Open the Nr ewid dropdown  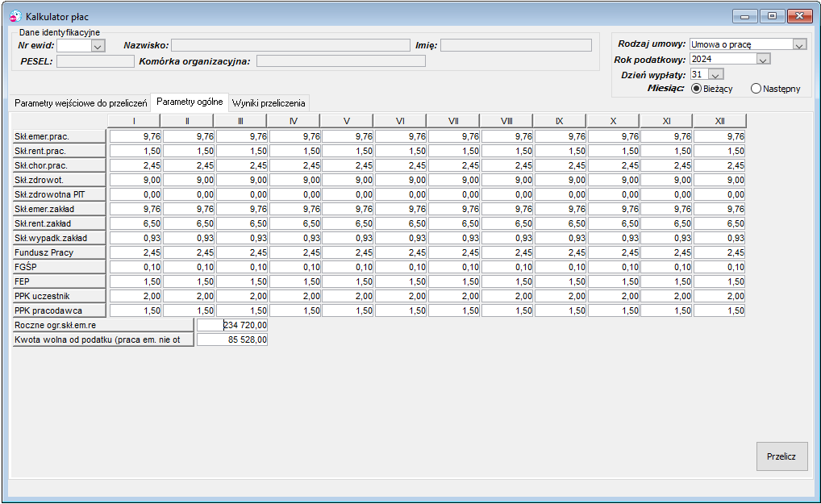click(x=98, y=46)
